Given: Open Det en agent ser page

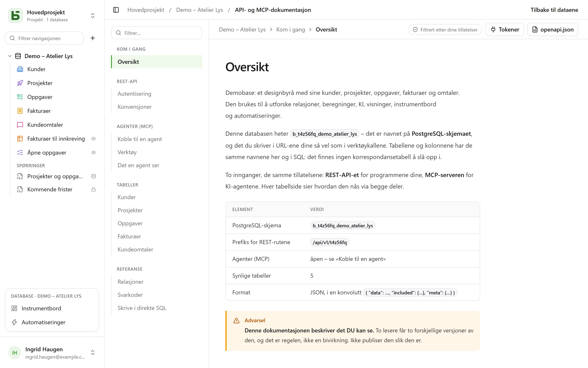Looking at the screenshot, I should coord(138,165).
